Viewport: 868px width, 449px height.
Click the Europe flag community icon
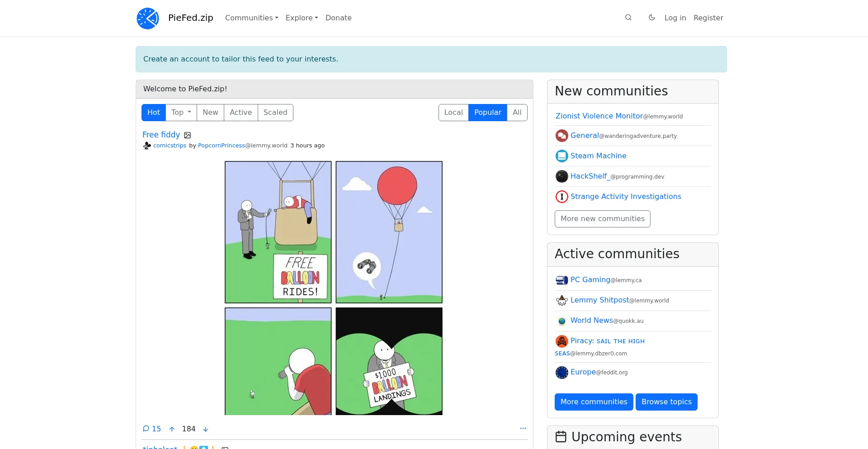pos(562,373)
